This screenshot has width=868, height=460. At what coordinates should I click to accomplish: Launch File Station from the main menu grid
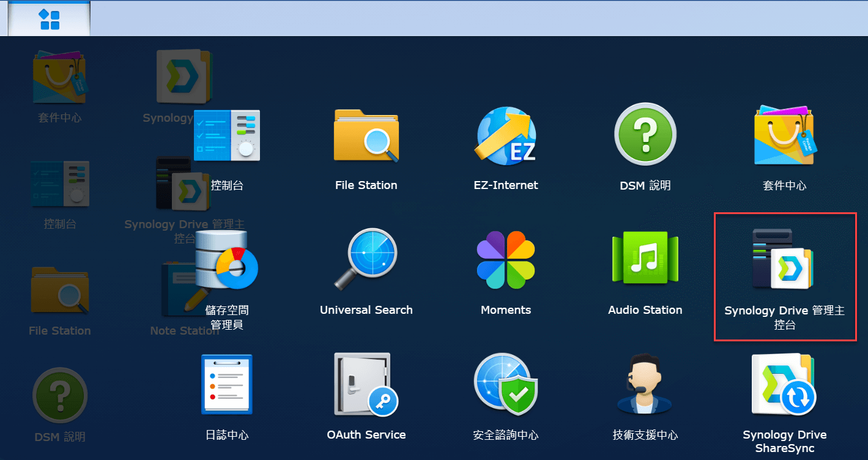tap(366, 150)
